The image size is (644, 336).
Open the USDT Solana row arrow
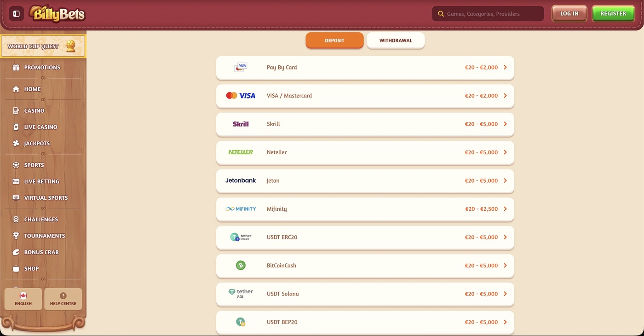(x=505, y=294)
